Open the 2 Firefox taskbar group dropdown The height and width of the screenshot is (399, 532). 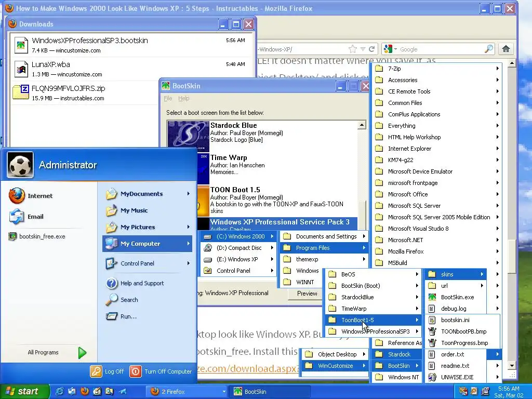(224, 392)
